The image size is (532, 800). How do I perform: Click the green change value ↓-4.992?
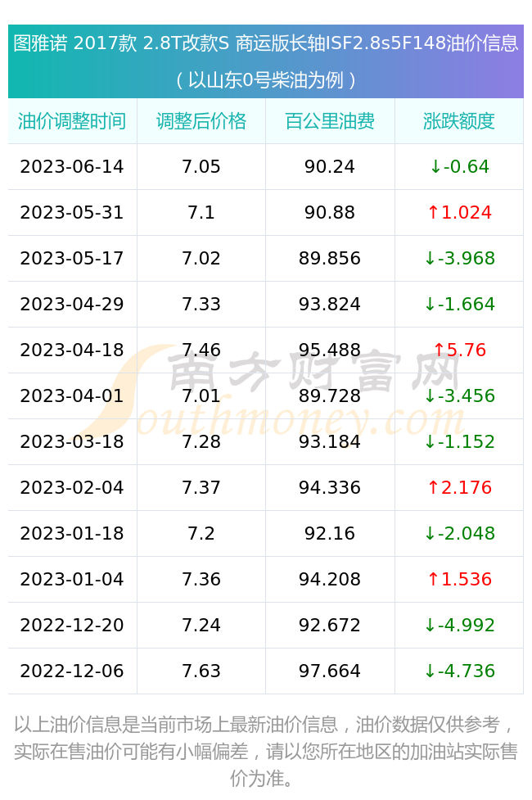pos(460,626)
